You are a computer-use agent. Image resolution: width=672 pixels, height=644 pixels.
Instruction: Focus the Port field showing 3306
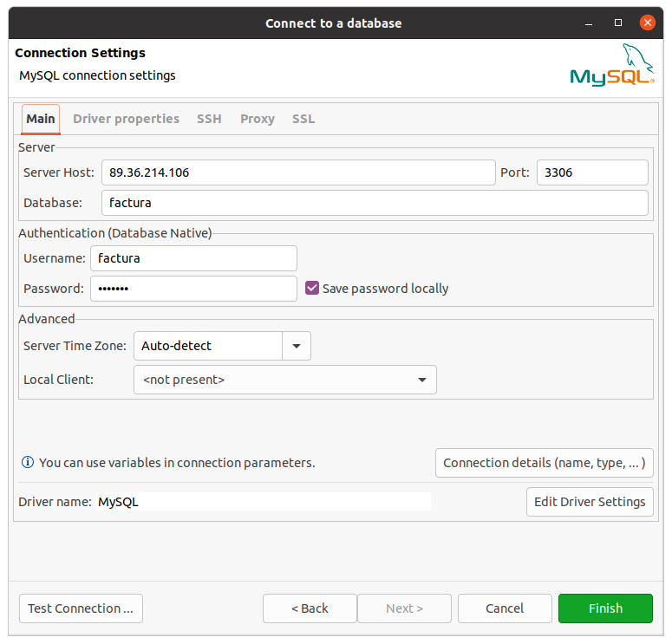point(592,172)
